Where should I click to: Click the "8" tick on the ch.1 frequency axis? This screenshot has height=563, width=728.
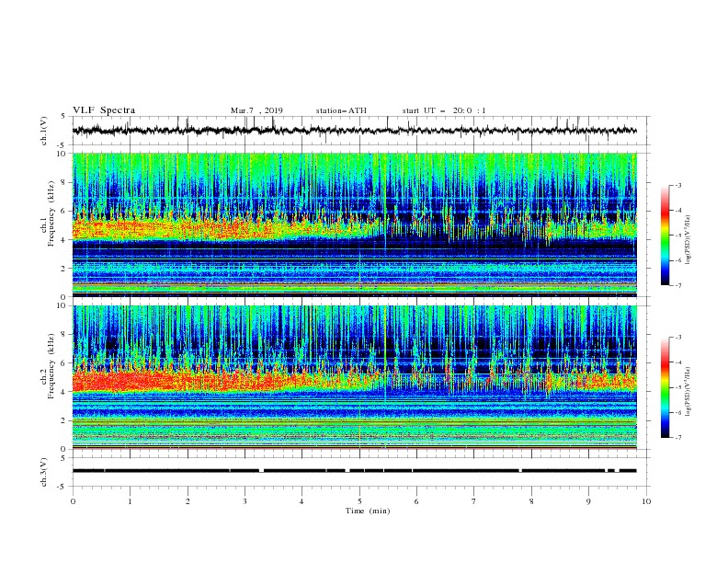point(64,182)
